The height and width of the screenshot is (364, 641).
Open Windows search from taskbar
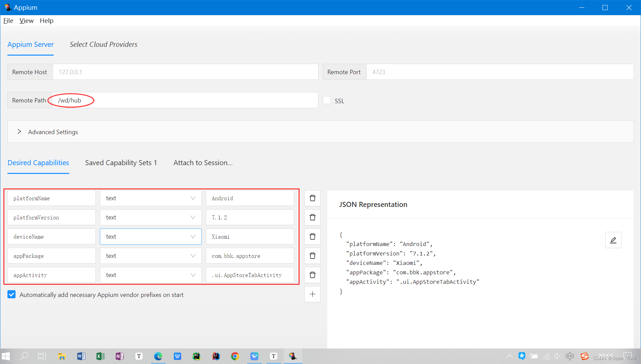[24, 356]
